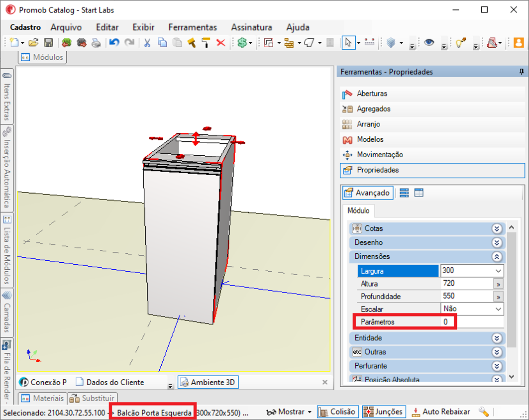The height and width of the screenshot is (420, 529).
Task: Click the ruler measurement icon
Action: (x=369, y=42)
